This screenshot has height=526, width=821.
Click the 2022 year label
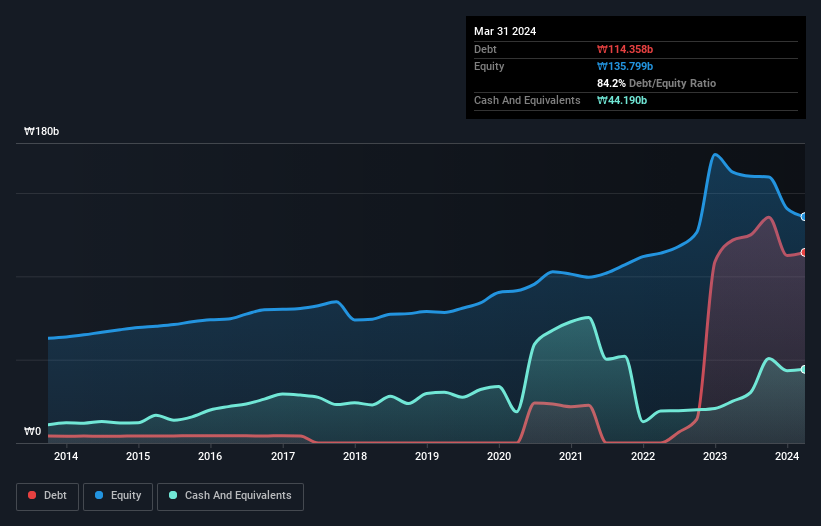[643, 457]
